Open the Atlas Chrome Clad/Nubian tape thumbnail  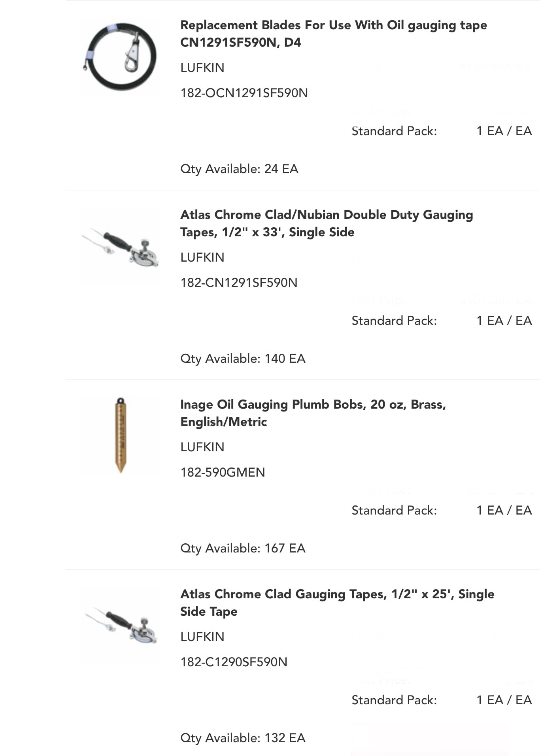[121, 245]
